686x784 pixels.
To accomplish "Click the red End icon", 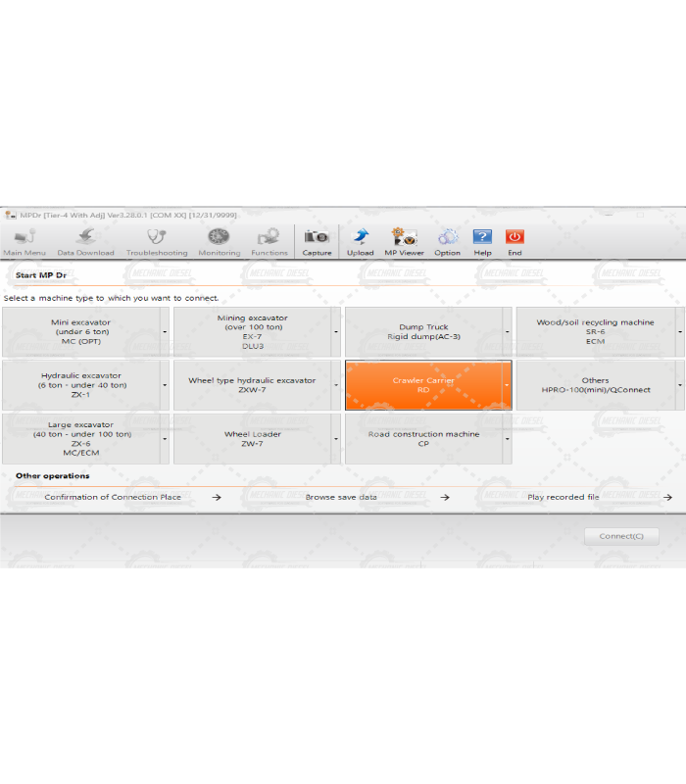I will [514, 239].
